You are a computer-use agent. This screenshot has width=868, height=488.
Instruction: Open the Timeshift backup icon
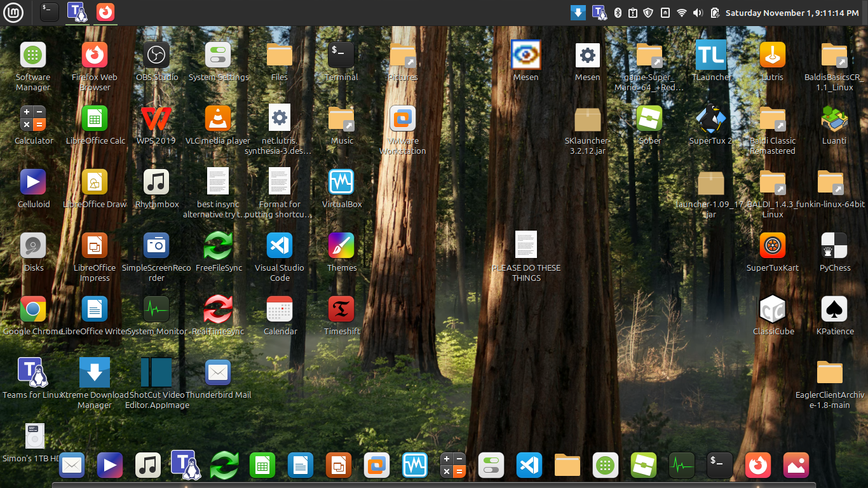[341, 309]
